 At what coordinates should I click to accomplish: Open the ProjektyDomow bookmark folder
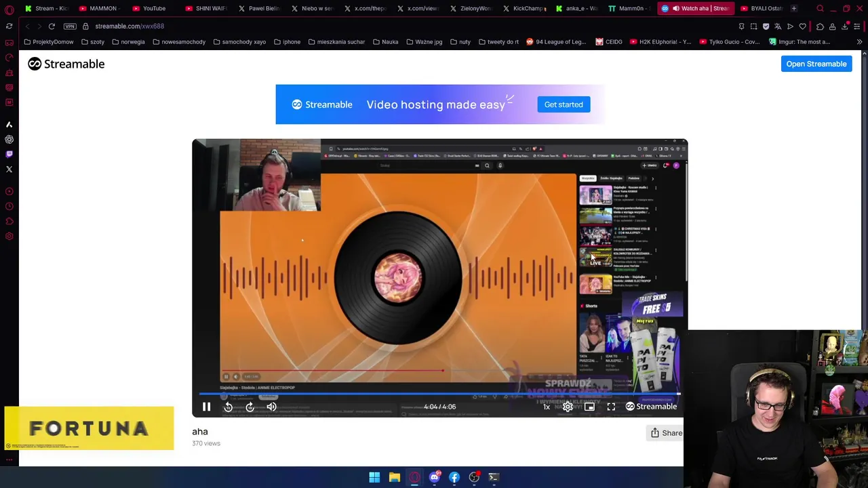tap(49, 42)
